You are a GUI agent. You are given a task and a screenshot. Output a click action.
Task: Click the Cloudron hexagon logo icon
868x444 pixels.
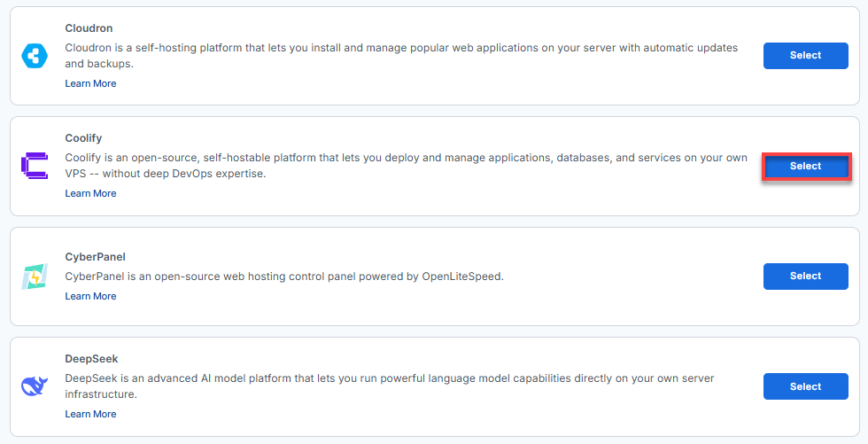[35, 55]
